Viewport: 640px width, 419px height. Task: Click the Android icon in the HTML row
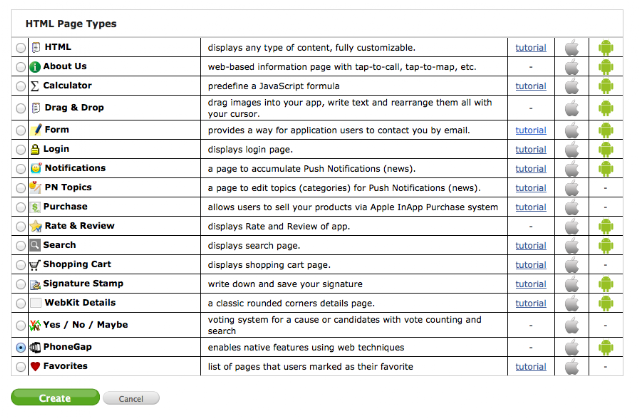(x=606, y=48)
